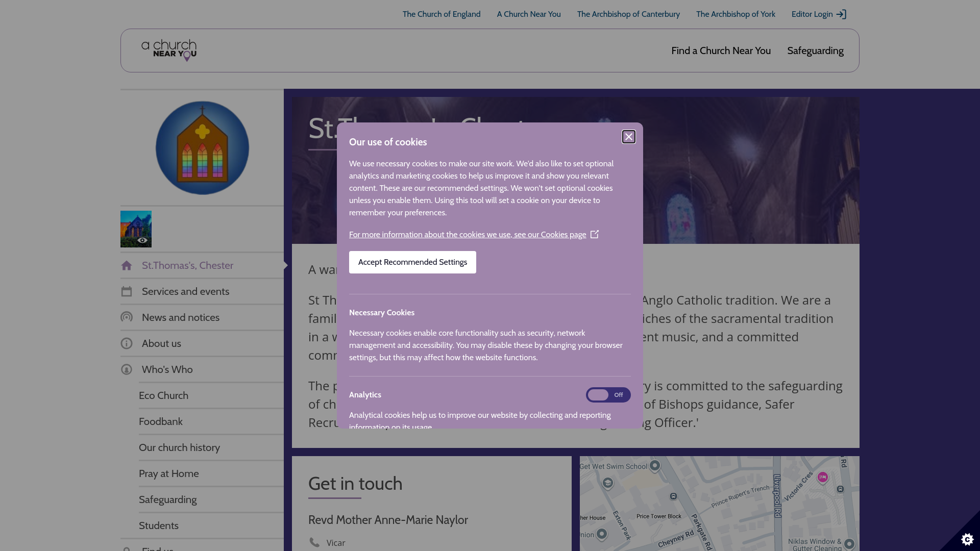Click the home icon in sidebar

click(x=127, y=265)
